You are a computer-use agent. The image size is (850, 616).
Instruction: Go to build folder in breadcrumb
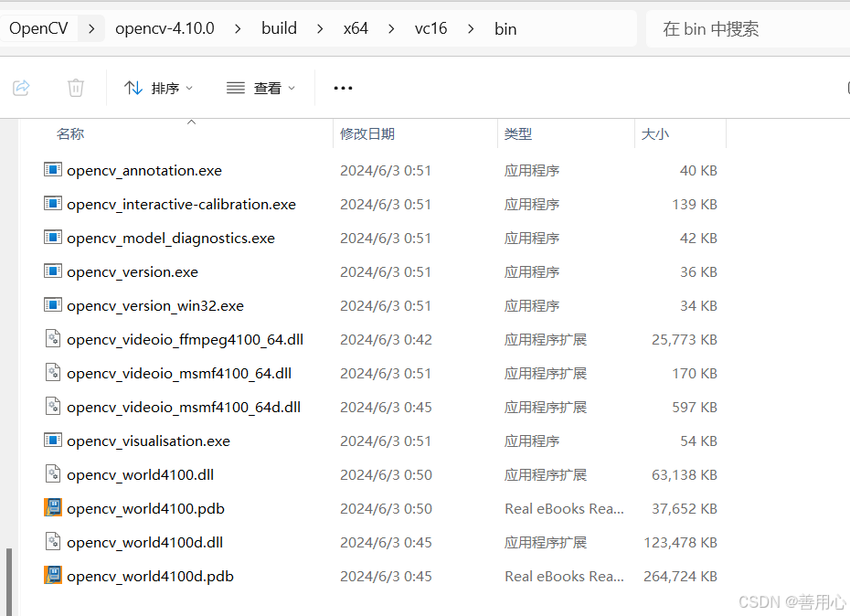(x=279, y=28)
